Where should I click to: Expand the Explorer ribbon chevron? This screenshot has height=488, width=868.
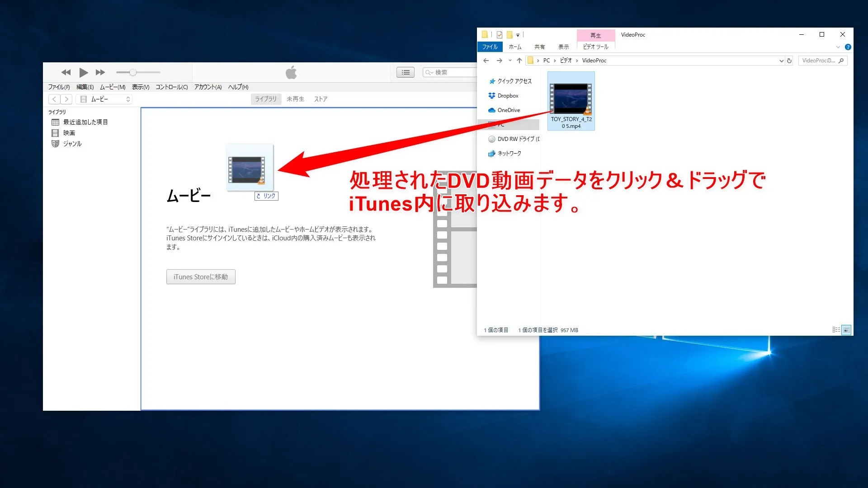tap(838, 47)
